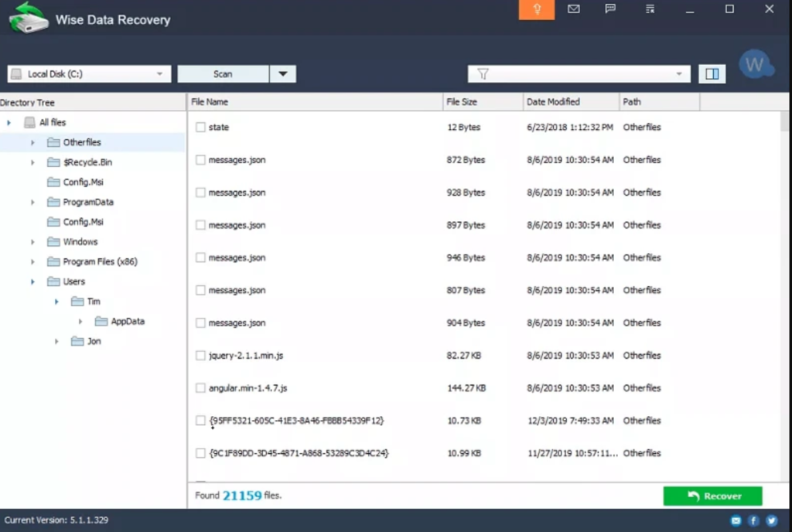Sort by the Date Modified column header
The height and width of the screenshot is (532, 792).
[571, 102]
